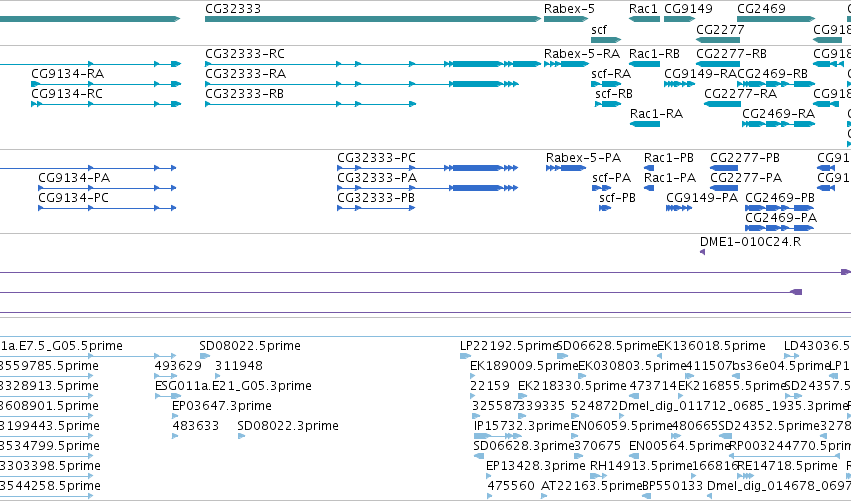851x501 pixels.
Task: Click EST EN06059.5prime
Action: tap(576, 436)
